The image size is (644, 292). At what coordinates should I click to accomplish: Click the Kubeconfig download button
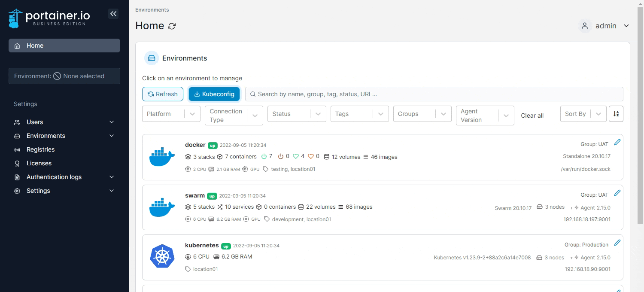(x=214, y=94)
